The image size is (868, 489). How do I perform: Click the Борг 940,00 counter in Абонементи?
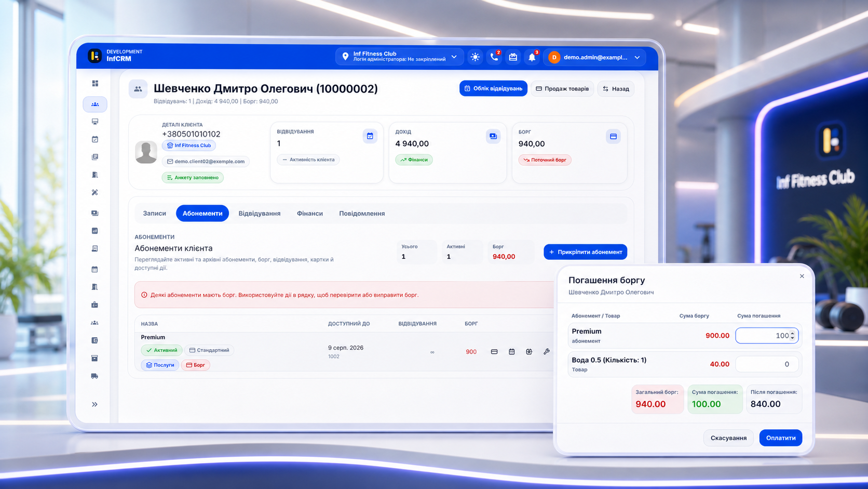(x=510, y=252)
